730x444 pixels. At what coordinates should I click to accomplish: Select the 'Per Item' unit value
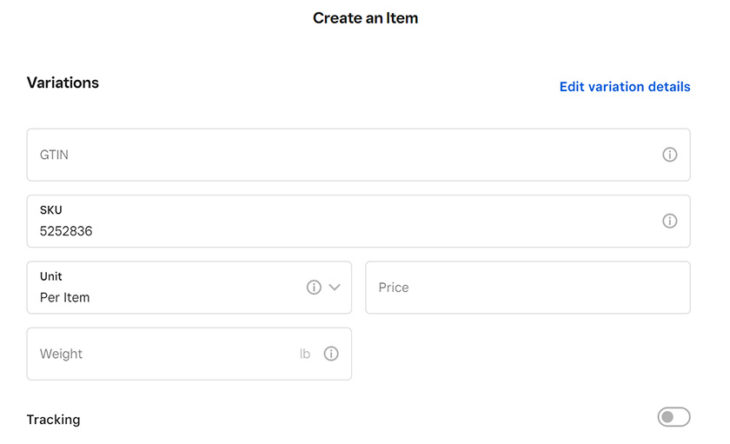[x=65, y=297]
